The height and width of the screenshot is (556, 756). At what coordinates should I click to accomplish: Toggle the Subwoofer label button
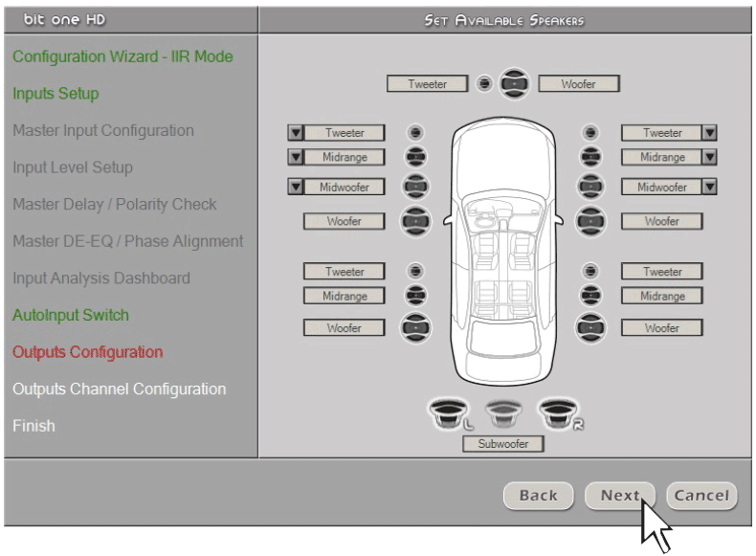coord(503,444)
